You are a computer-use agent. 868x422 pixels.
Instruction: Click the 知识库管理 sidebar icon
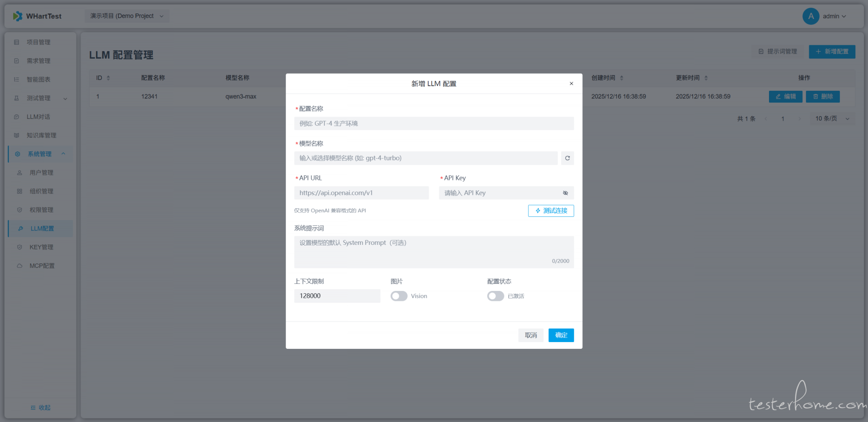tap(17, 136)
